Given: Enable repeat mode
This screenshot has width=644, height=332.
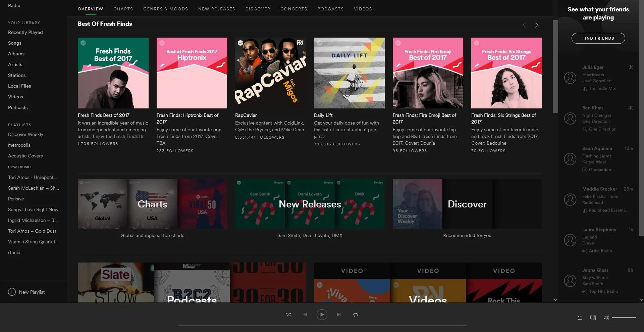Looking at the screenshot, I should coord(355,315).
